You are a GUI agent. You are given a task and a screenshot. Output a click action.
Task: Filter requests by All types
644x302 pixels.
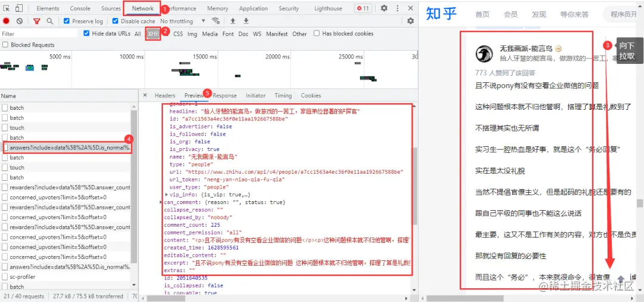pyautogui.click(x=138, y=33)
